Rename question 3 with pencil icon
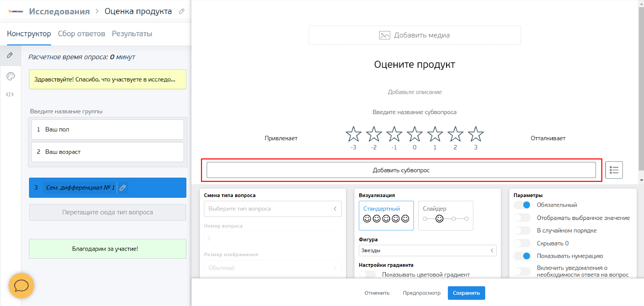The image size is (644, 306). [x=122, y=188]
